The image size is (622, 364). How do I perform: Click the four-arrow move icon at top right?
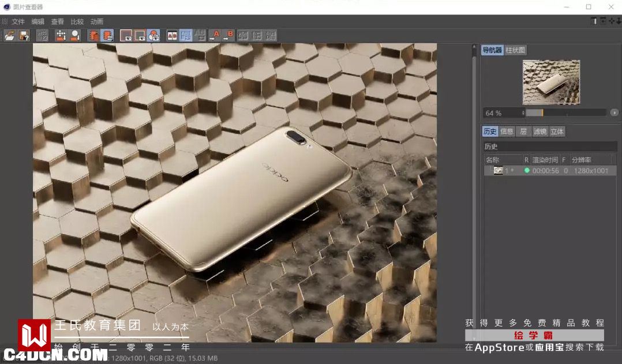612,21
